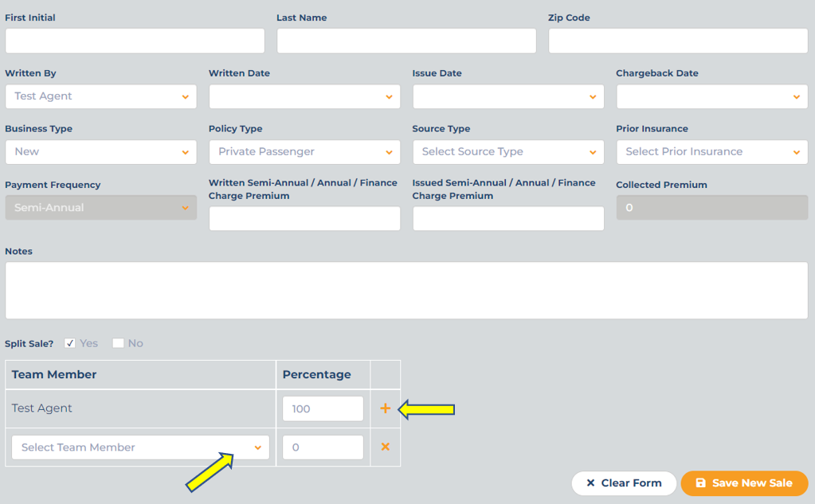Open the Written By dropdown
Image resolution: width=815 pixels, height=504 pixels.
(x=101, y=96)
